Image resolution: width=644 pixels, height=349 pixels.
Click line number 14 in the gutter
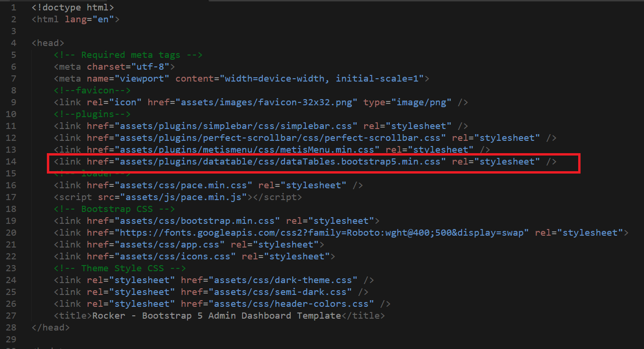(11, 162)
